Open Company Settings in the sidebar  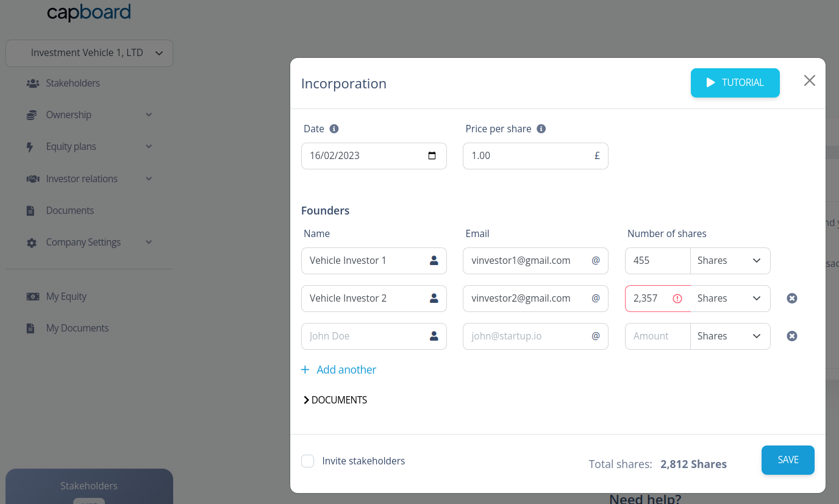(89, 242)
